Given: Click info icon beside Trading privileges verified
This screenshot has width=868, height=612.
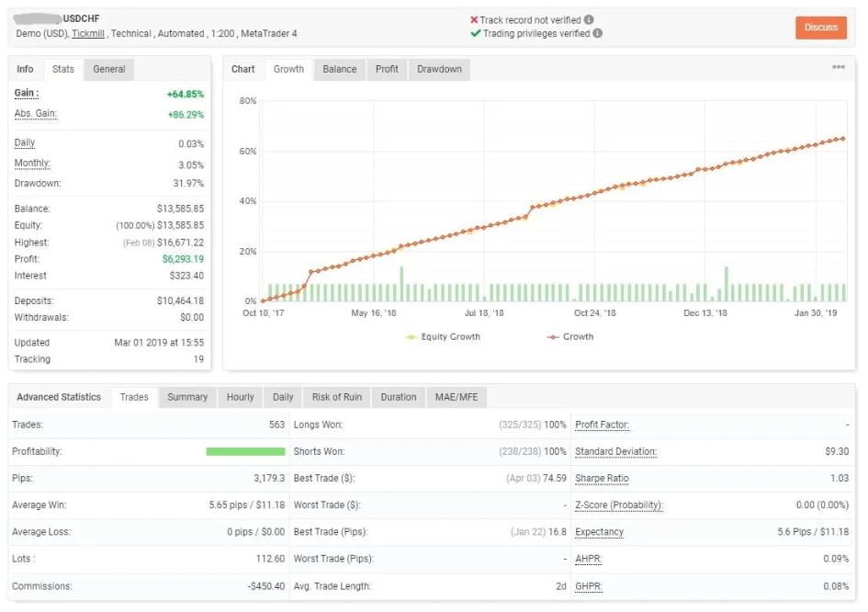Looking at the screenshot, I should point(598,33).
